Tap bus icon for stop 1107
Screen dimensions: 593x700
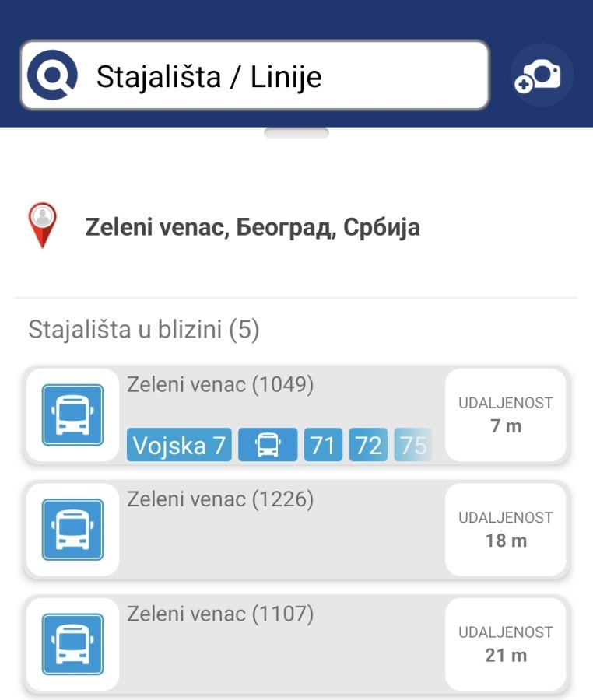pyautogui.click(x=73, y=644)
